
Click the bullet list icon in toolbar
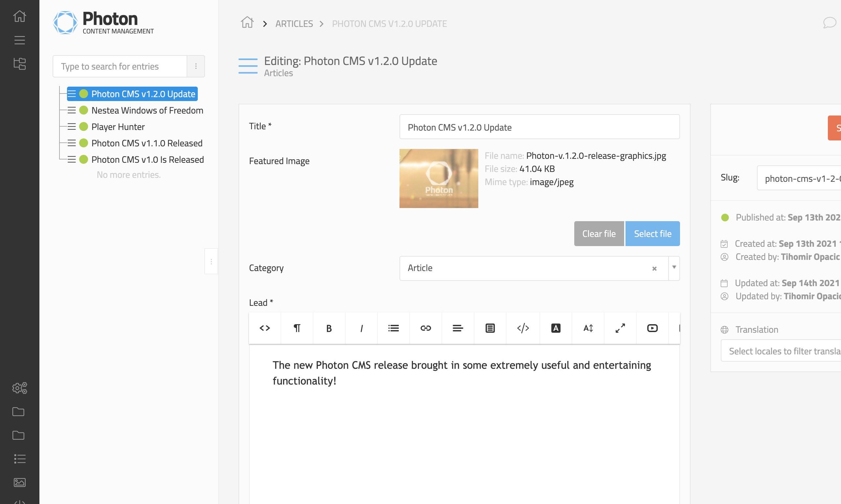click(x=394, y=328)
